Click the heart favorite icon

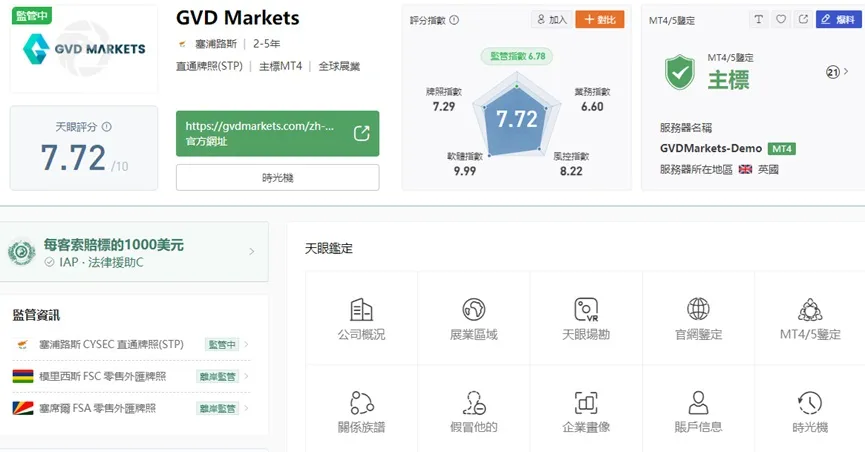pyautogui.click(x=781, y=19)
